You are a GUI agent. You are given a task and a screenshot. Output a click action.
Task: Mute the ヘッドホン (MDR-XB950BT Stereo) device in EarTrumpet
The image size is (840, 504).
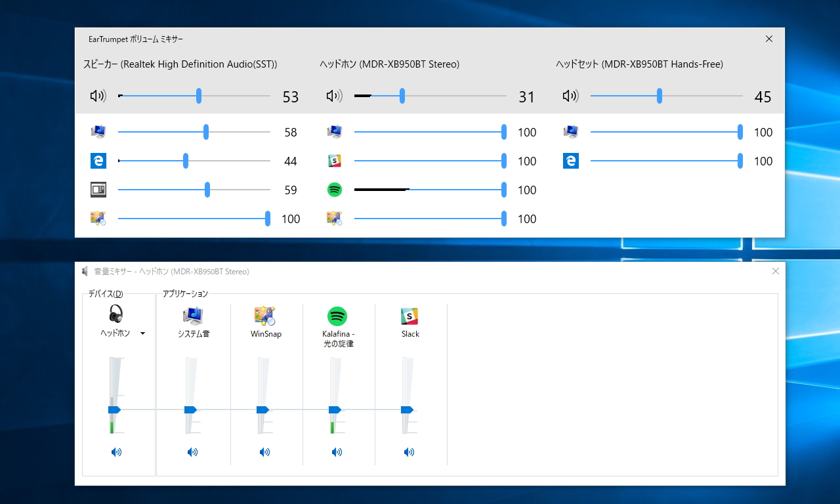click(x=335, y=96)
